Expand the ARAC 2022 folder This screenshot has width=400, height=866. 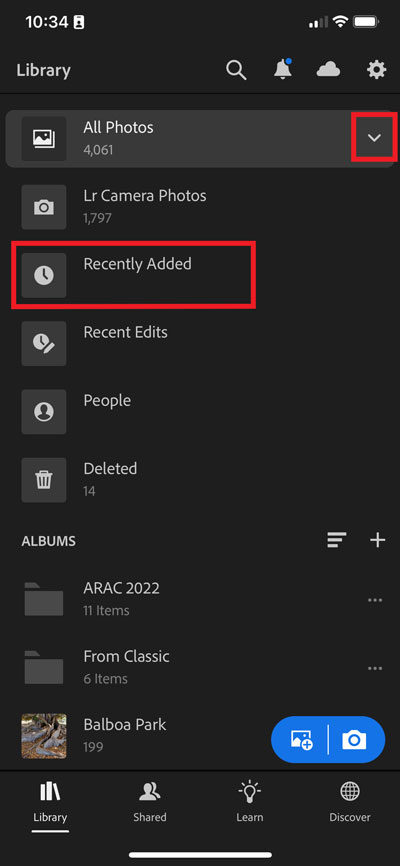(200, 599)
